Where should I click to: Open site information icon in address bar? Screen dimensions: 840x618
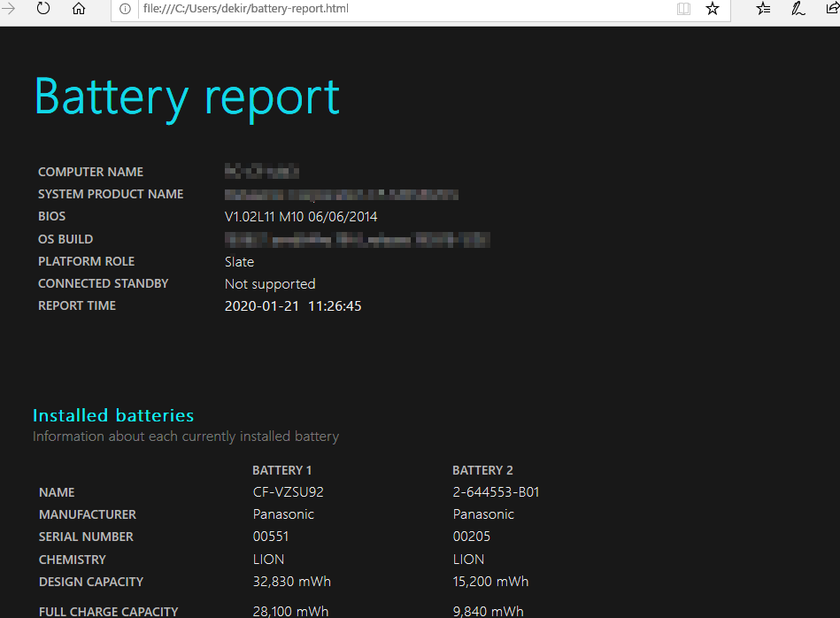(x=125, y=9)
